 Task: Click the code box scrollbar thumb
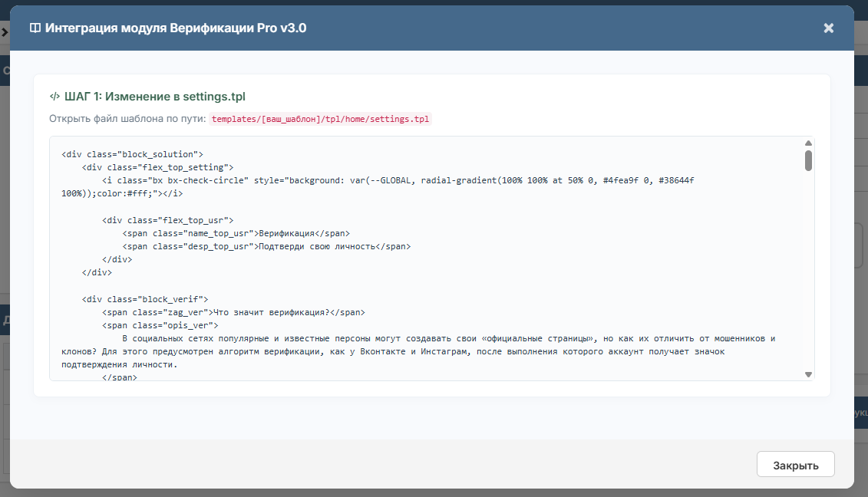(x=808, y=160)
